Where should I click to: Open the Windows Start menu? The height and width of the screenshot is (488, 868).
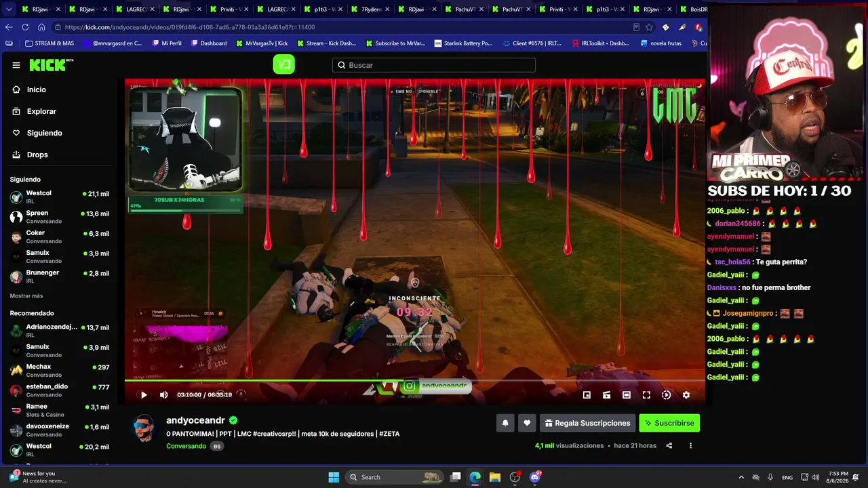(334, 477)
